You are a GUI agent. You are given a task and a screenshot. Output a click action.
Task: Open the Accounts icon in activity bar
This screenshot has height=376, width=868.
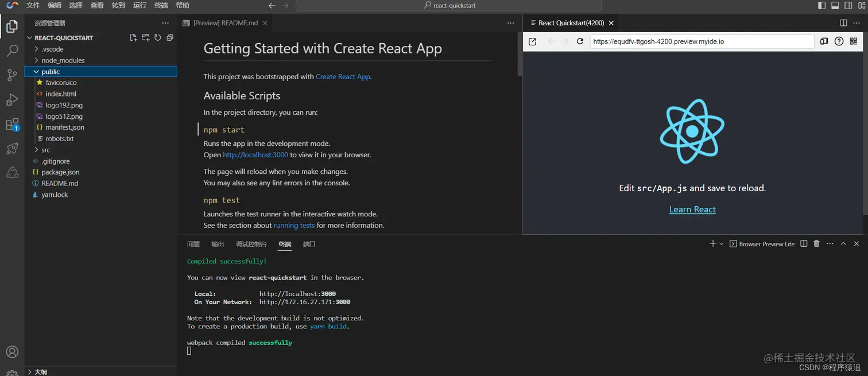[12, 352]
